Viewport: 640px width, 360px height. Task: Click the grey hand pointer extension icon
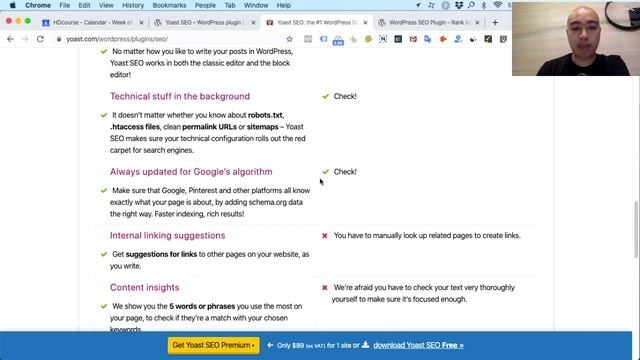pyautogui.click(x=353, y=39)
